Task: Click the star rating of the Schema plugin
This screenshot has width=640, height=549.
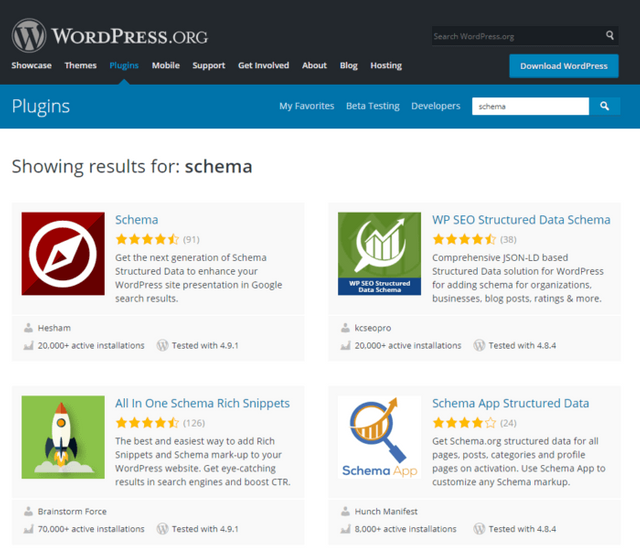Action: click(147, 239)
